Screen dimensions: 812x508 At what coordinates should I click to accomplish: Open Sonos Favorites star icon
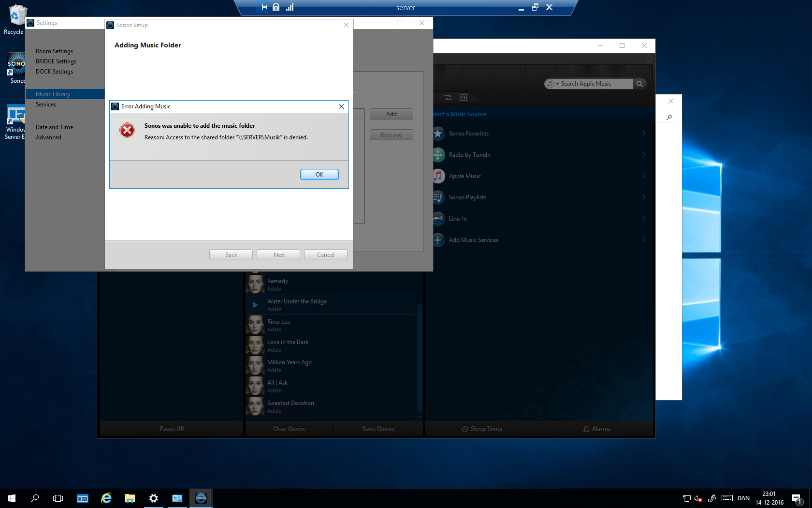point(438,134)
